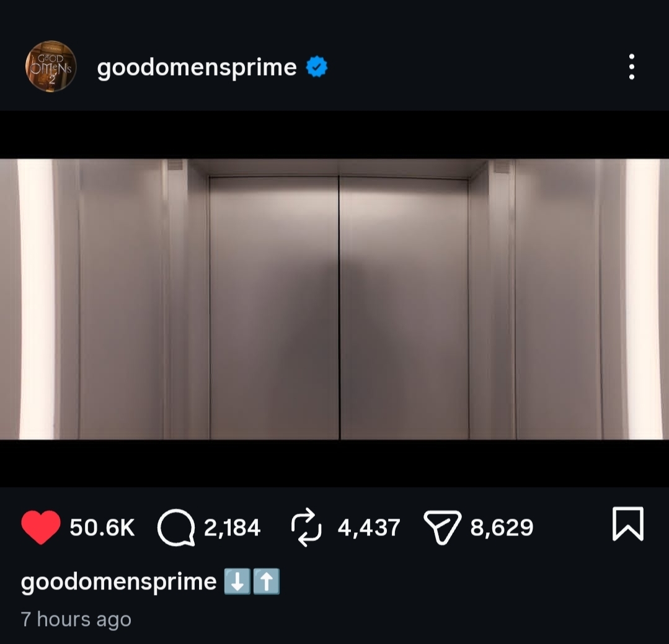Save the post with the bookmark icon
669x644 pixels.
coord(628,524)
